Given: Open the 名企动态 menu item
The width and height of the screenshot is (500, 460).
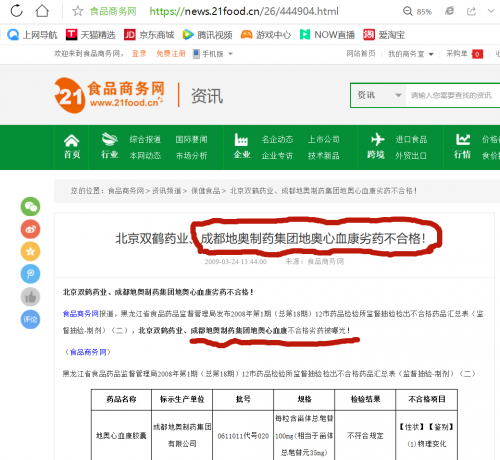Looking at the screenshot, I should pyautogui.click(x=277, y=139).
